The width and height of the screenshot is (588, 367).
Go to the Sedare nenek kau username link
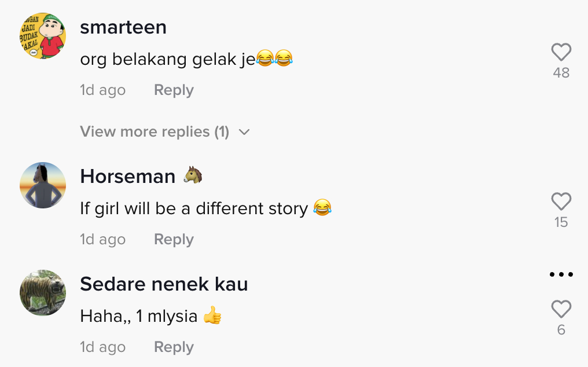pos(164,284)
